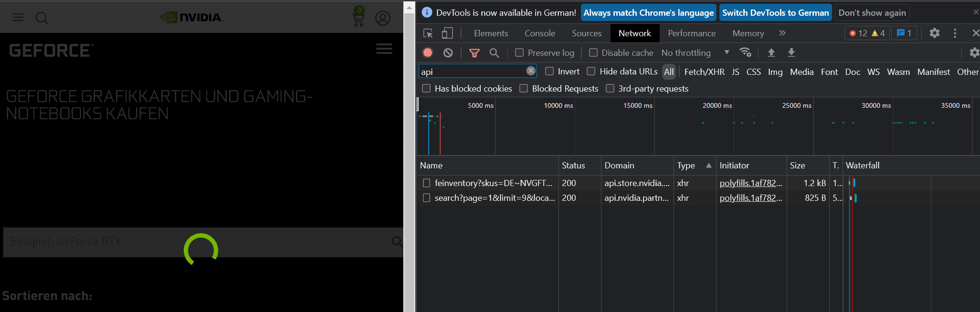The width and height of the screenshot is (980, 312).
Task: Check Hide data URLs checkbox
Action: tap(591, 71)
